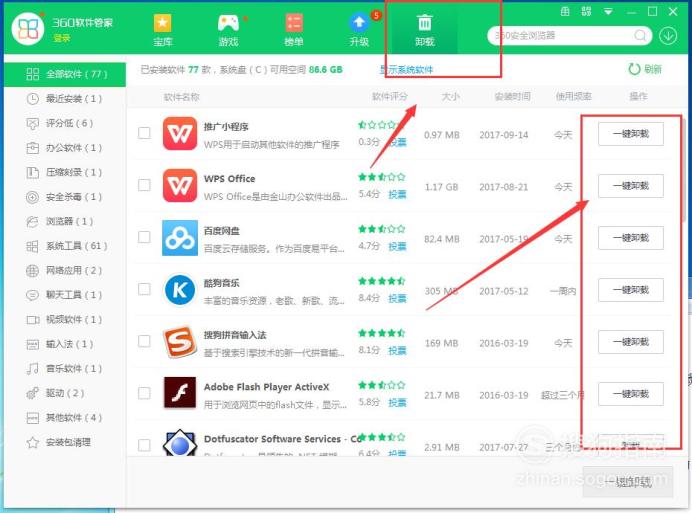Open the 升级 upgrade tab
The width and height of the screenshot is (692, 513).
coord(359,30)
